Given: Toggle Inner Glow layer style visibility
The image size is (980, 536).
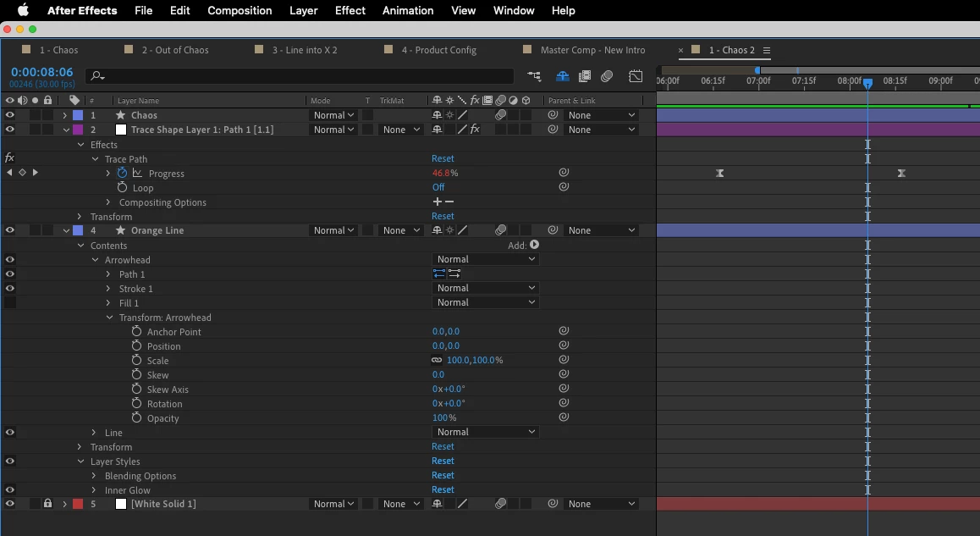Looking at the screenshot, I should point(9,489).
